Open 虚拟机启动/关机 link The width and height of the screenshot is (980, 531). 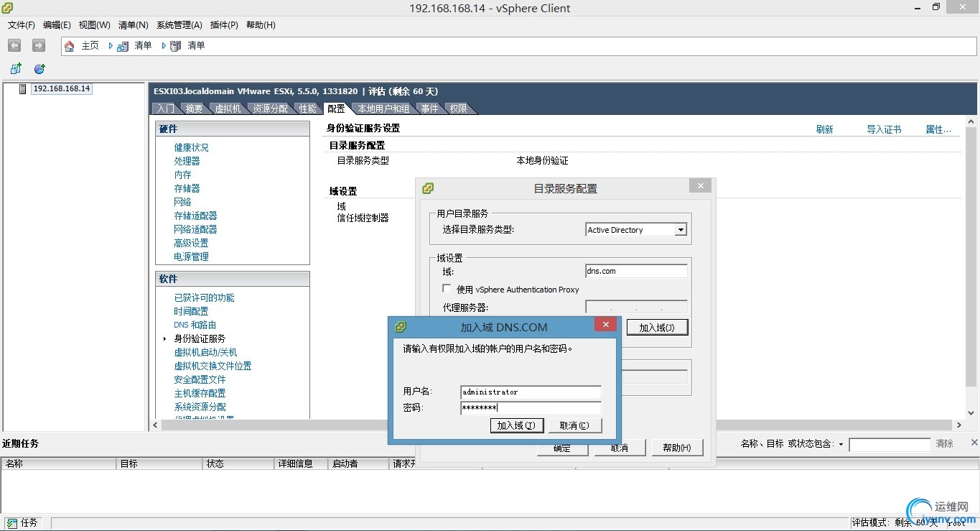click(x=205, y=352)
